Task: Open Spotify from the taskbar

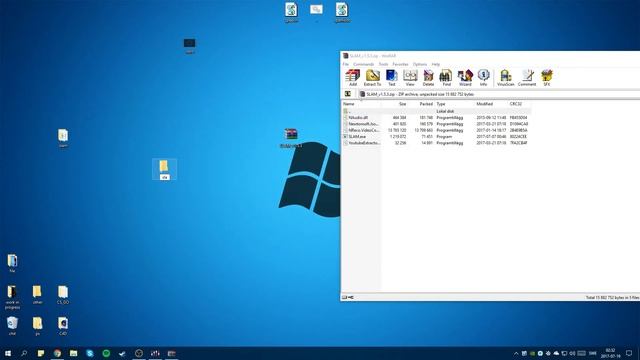Action: (x=106, y=353)
